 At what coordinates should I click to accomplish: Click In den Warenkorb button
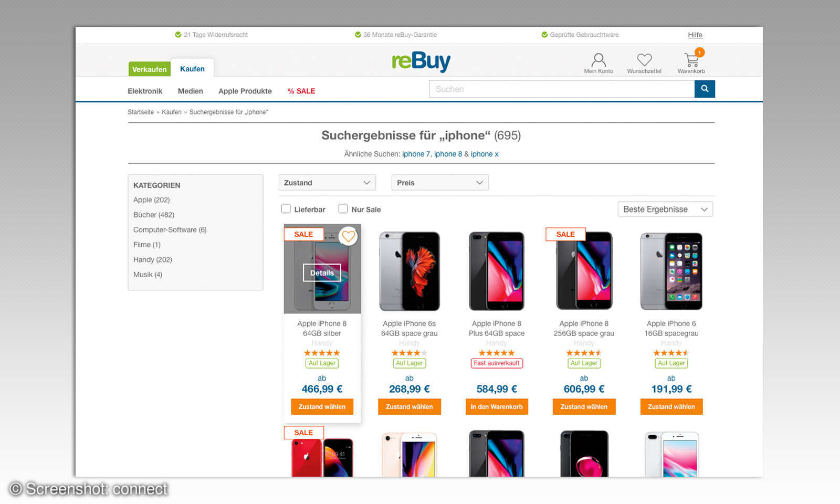click(x=497, y=407)
